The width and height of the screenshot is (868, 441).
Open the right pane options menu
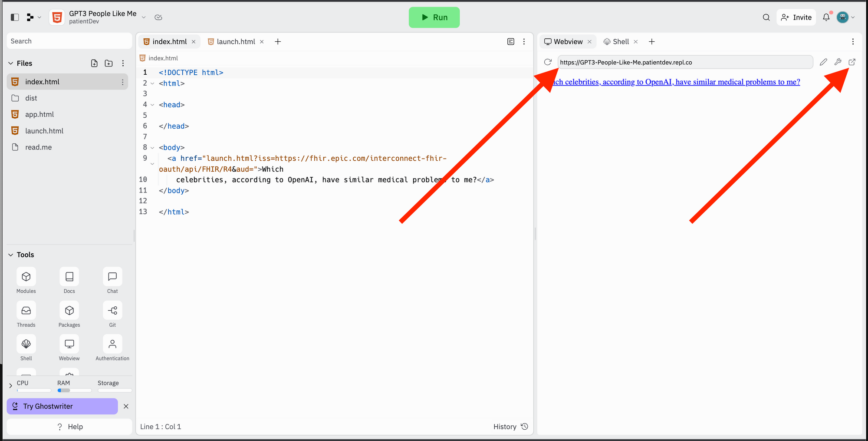pyautogui.click(x=853, y=42)
